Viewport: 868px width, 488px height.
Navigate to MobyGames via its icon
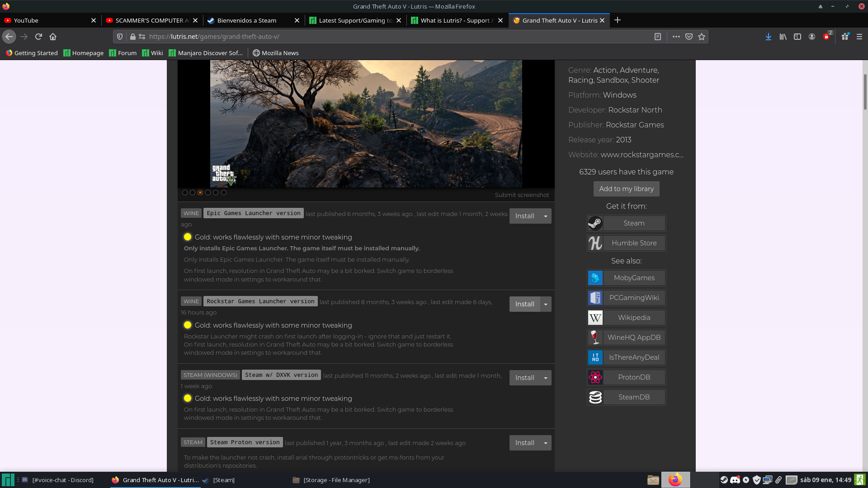[595, 278]
